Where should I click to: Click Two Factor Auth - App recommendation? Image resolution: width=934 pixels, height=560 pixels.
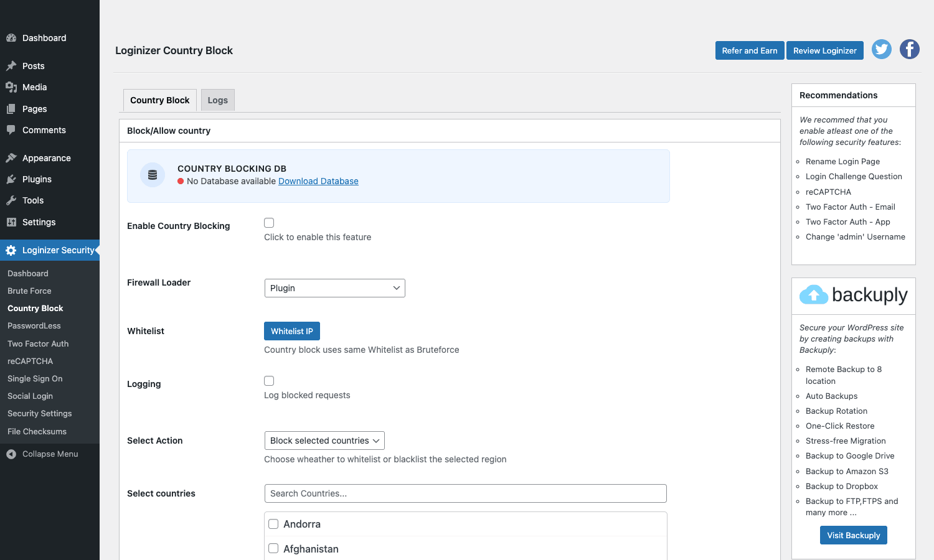point(848,222)
